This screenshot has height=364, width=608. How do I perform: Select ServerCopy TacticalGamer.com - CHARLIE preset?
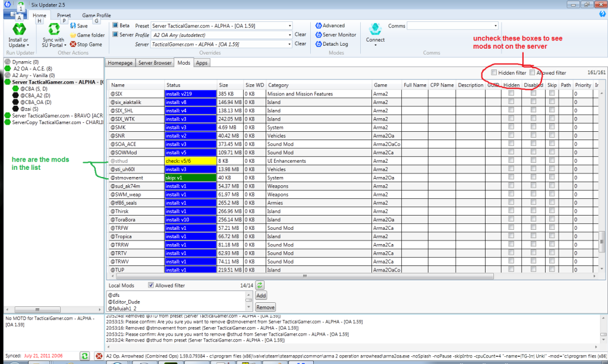click(x=58, y=122)
